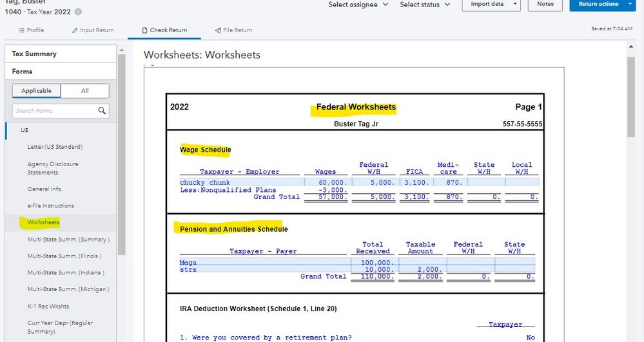Click the info icon beside Tax Year 2022
Viewport: 644px width, 342px height.
coord(78,12)
